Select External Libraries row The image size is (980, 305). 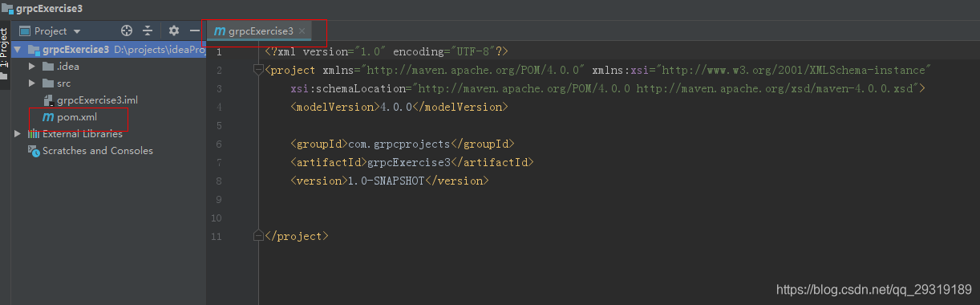coord(108,134)
